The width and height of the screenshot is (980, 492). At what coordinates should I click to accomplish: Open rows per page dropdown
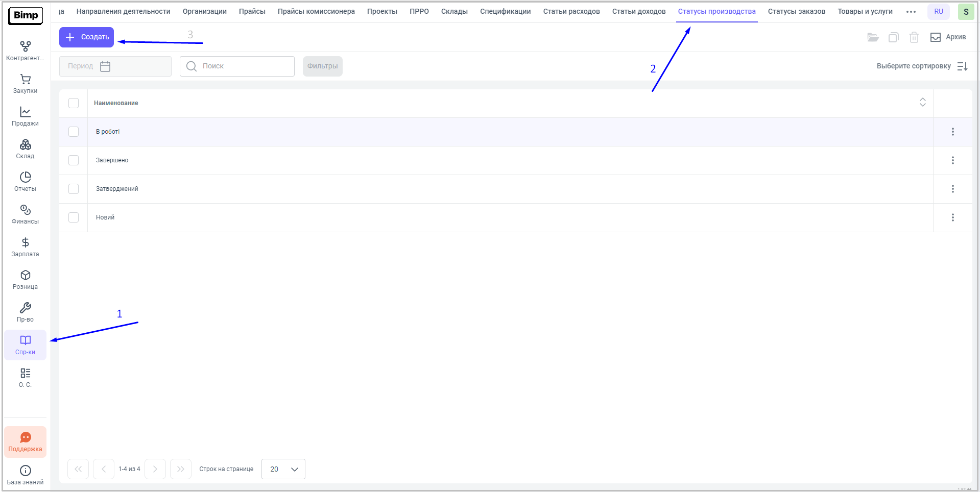[283, 469]
